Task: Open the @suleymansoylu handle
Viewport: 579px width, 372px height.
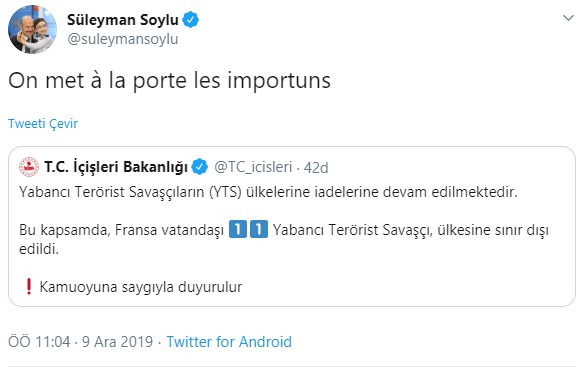Action: (123, 39)
